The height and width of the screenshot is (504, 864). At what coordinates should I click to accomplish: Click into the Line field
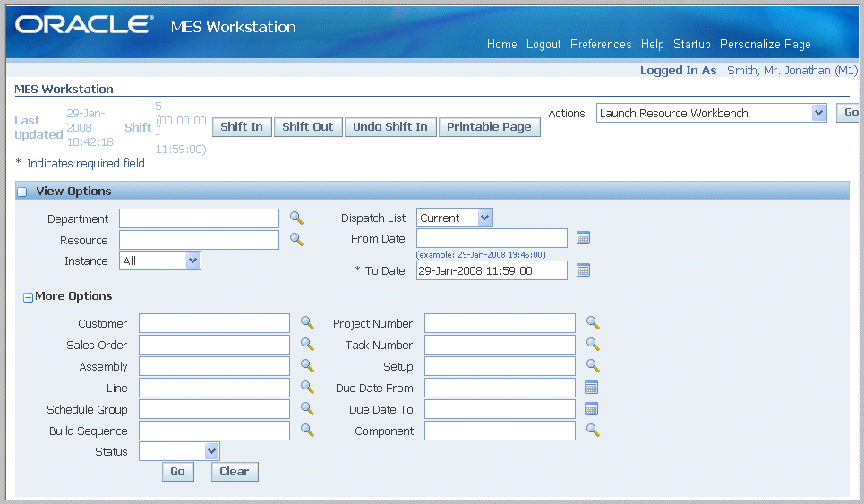pyautogui.click(x=214, y=388)
